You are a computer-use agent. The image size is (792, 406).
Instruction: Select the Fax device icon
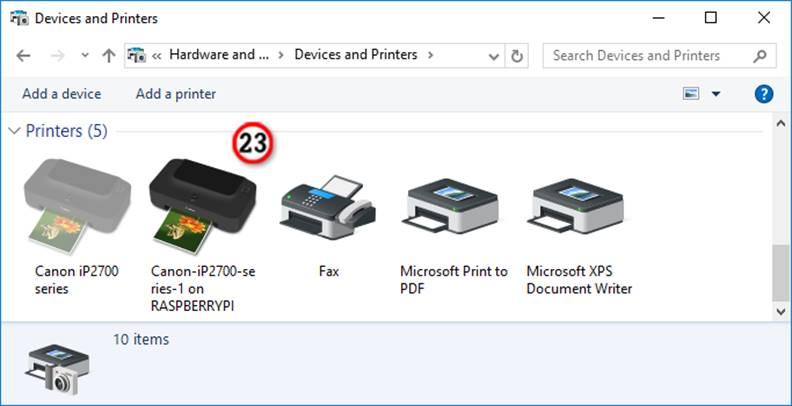coord(328,208)
